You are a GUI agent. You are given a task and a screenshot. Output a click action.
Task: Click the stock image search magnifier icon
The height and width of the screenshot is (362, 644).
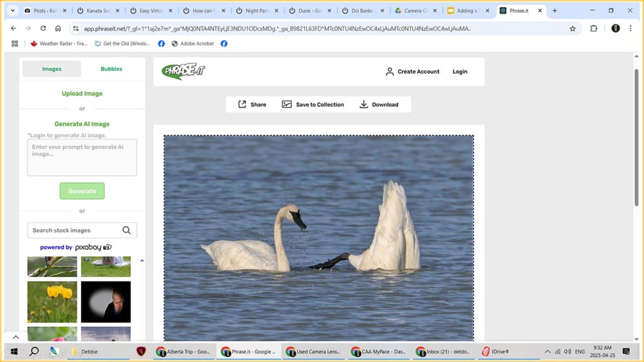pos(126,230)
